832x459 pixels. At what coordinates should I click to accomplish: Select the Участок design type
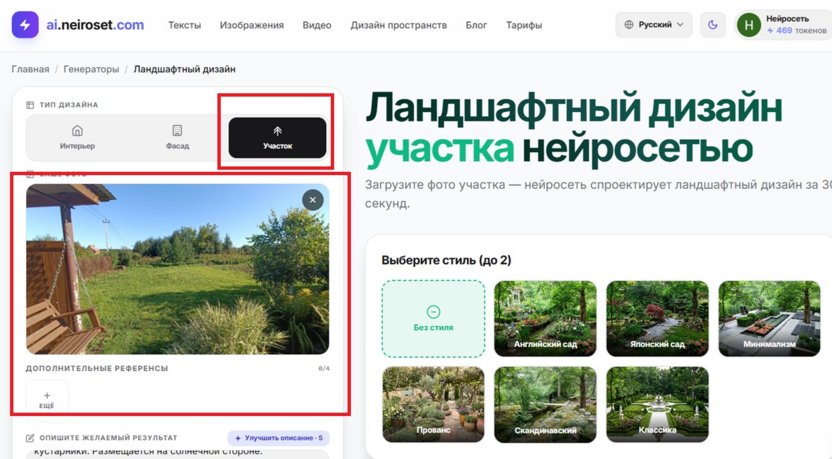tap(278, 137)
